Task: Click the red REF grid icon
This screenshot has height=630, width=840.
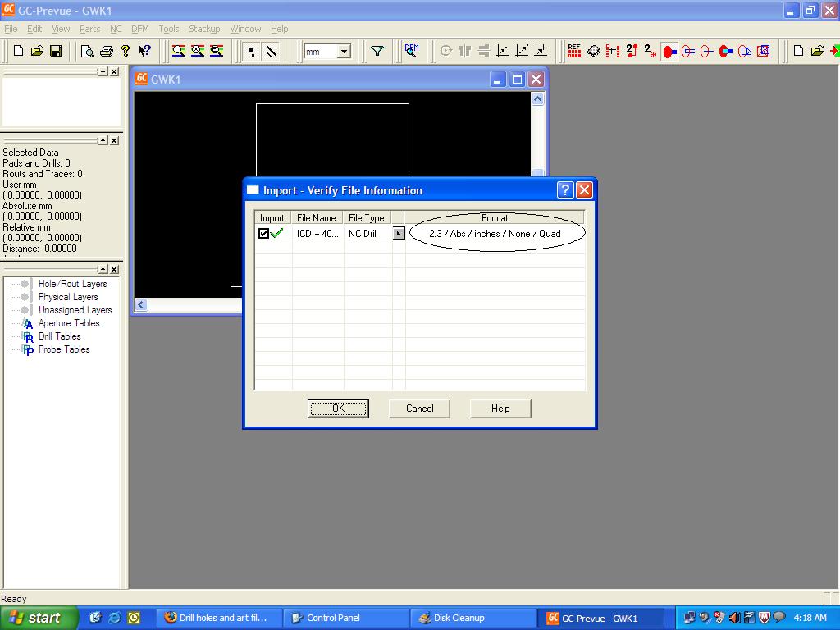Action: [x=574, y=51]
